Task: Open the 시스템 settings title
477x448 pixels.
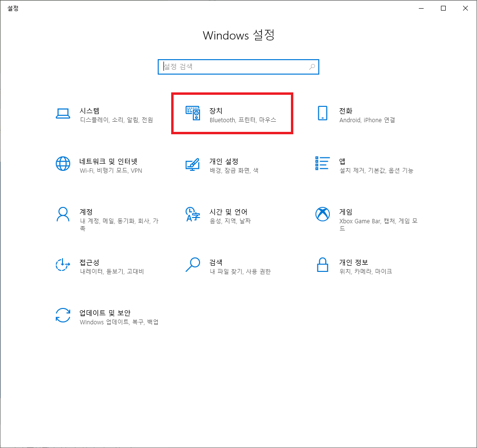Action: (89, 111)
